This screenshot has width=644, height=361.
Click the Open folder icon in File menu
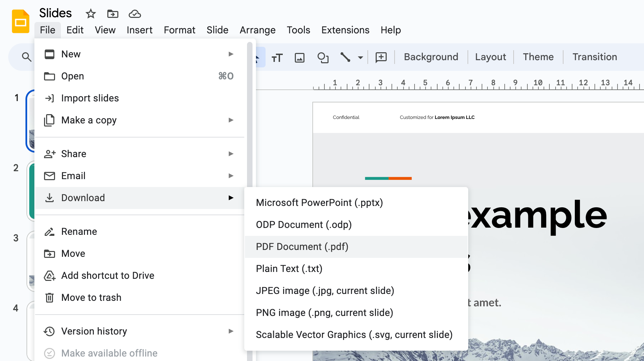tap(50, 76)
